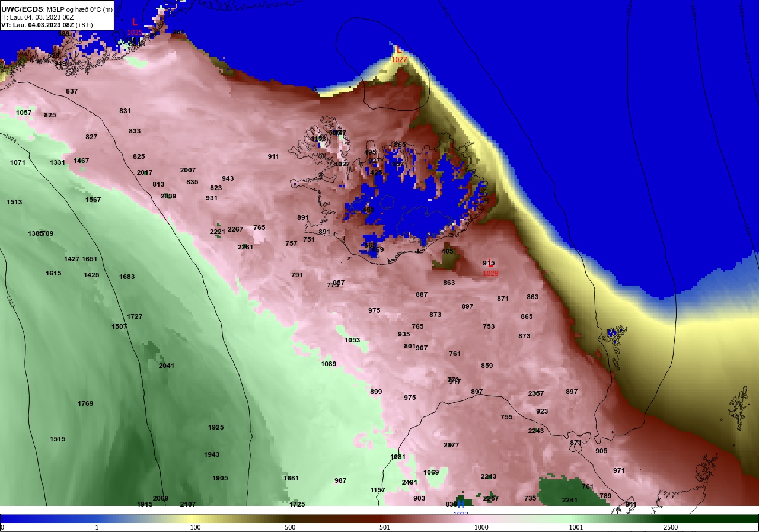759x532 pixels.
Task: Click the 791 height value
Action: click(x=297, y=275)
